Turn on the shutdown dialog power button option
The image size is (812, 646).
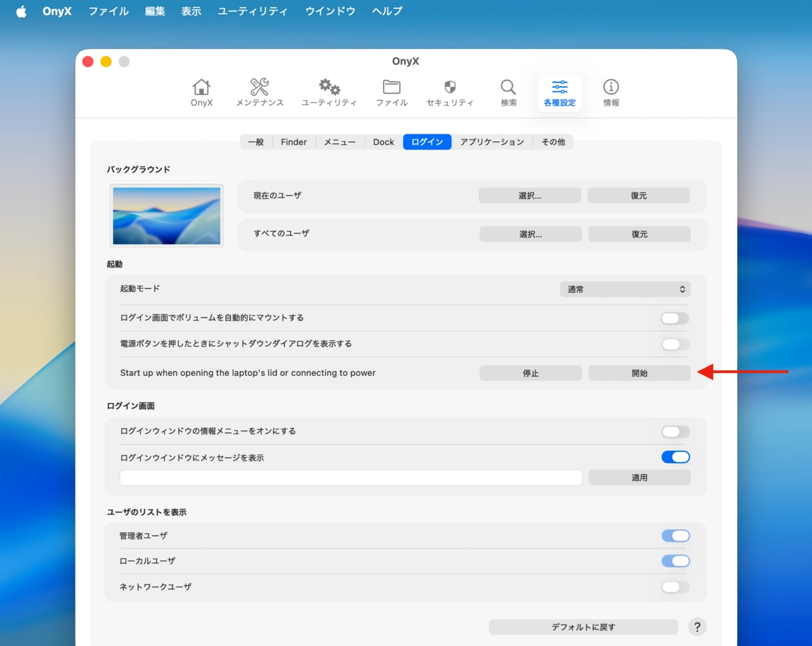pyautogui.click(x=674, y=344)
